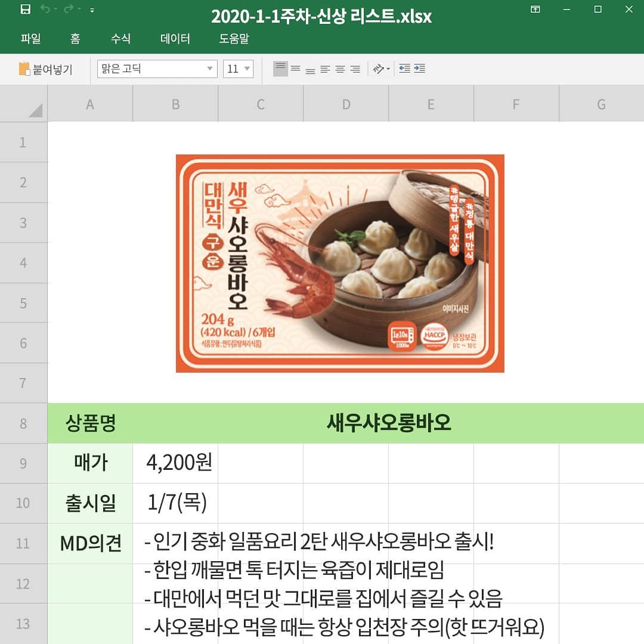Click the Undo arrow icon
Image resolution: width=644 pixels, height=644 pixels.
[45, 9]
